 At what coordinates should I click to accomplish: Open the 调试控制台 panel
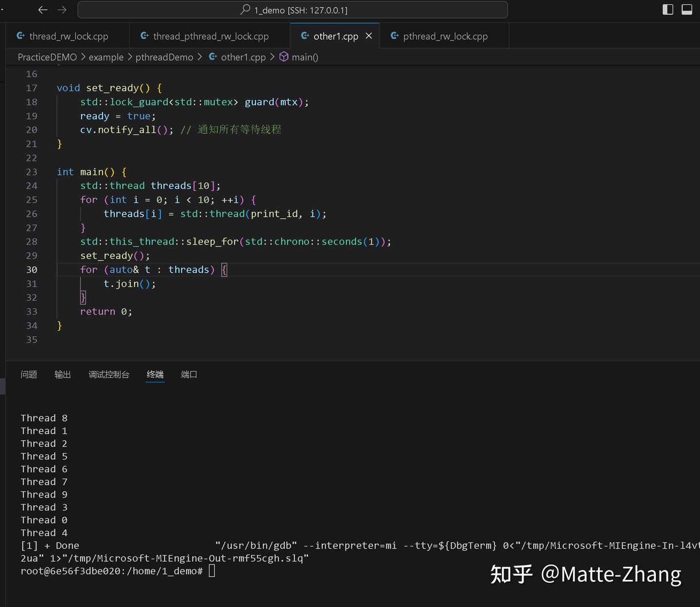tap(108, 374)
